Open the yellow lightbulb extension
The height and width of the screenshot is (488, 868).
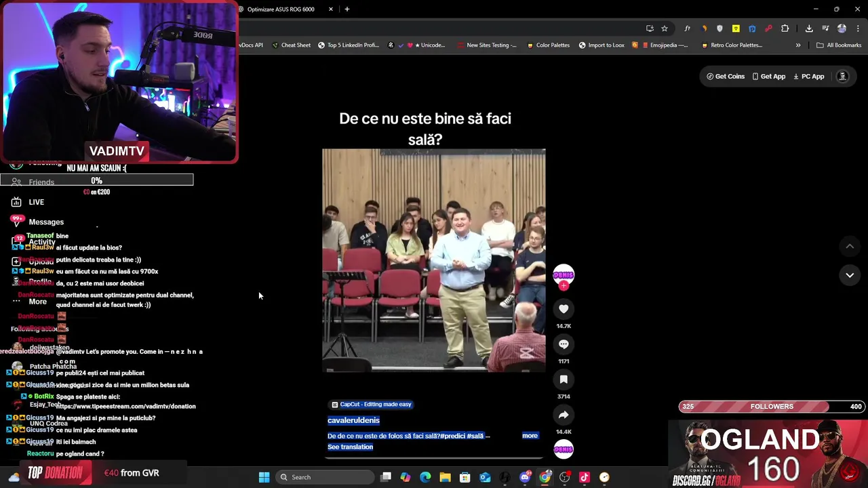[736, 28]
